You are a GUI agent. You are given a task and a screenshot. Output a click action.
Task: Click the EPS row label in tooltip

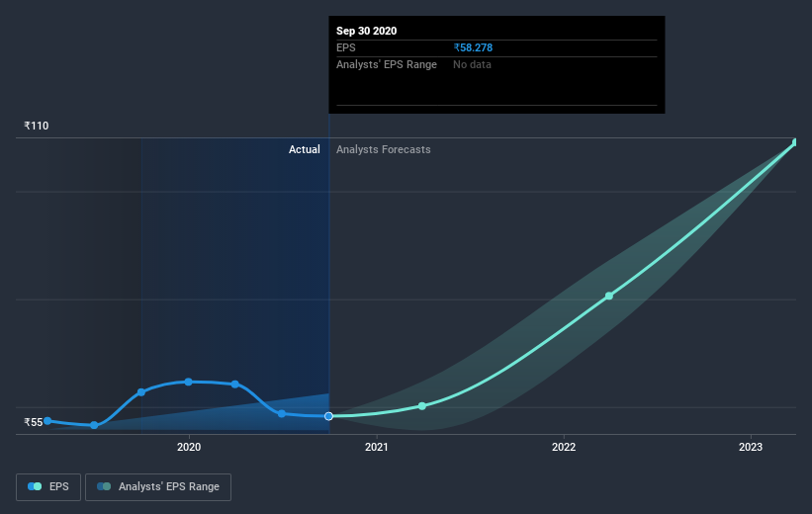[x=346, y=47]
